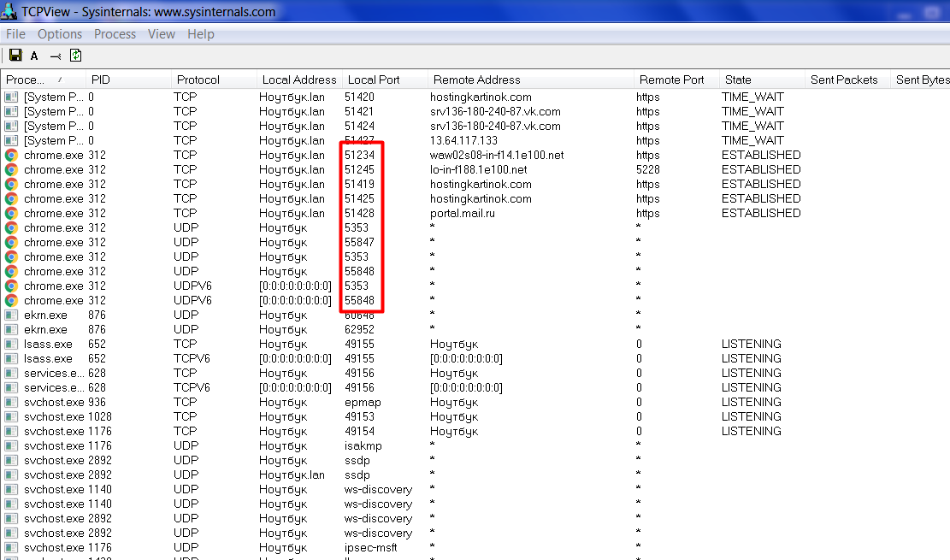Sort by the Remote Port column header
Viewport: 950px width, 560px height.
[x=676, y=80]
